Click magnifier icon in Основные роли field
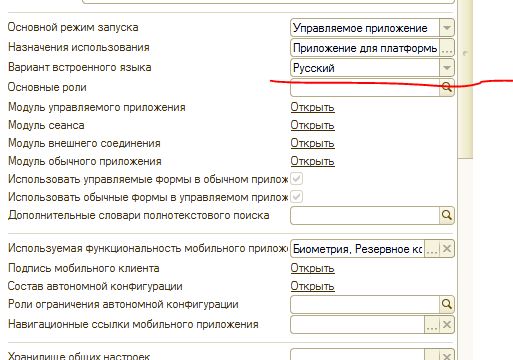The width and height of the screenshot is (513, 360). 447,88
